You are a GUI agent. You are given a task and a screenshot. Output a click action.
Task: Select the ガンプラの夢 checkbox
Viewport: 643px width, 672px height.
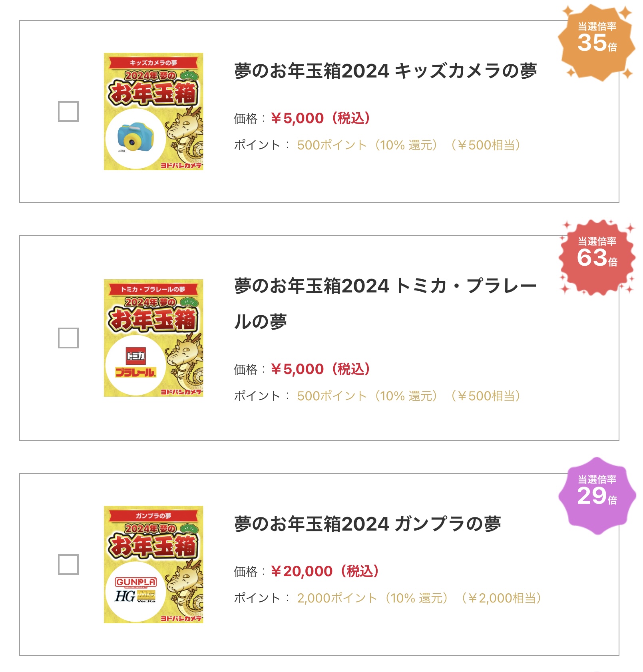[68, 565]
